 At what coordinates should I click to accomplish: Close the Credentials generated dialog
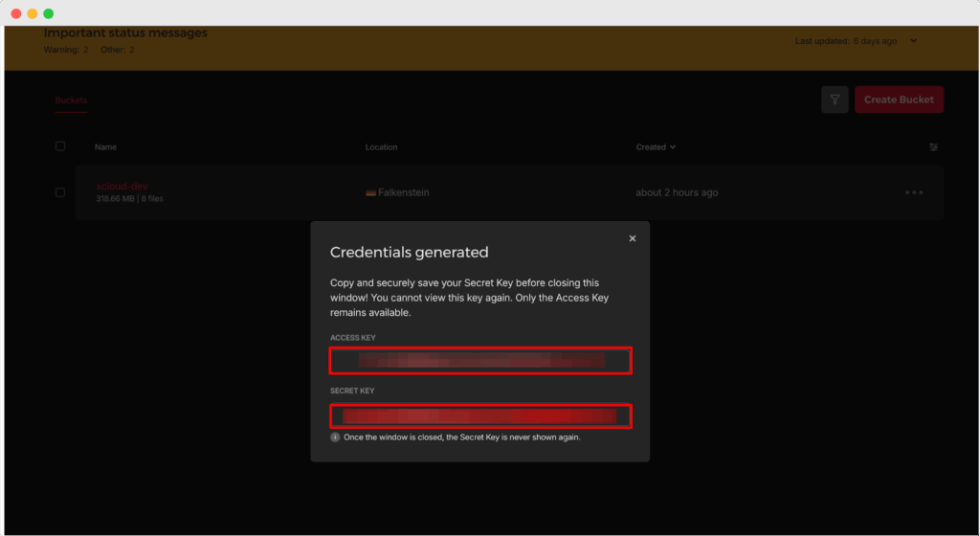click(633, 238)
